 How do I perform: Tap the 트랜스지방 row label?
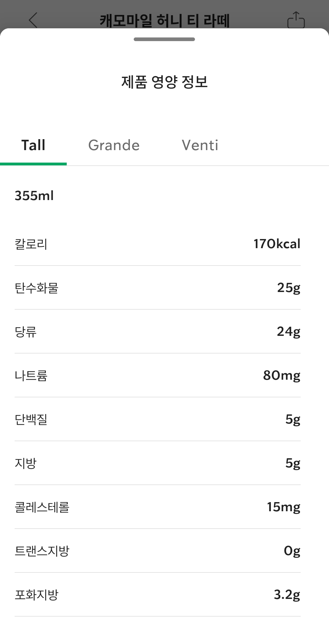(42, 551)
